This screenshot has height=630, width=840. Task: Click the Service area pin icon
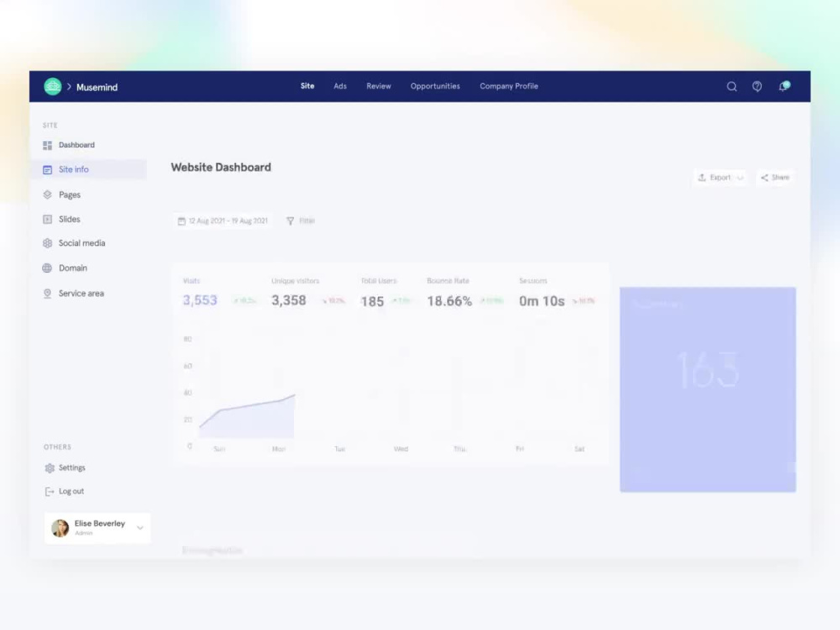[x=47, y=293]
